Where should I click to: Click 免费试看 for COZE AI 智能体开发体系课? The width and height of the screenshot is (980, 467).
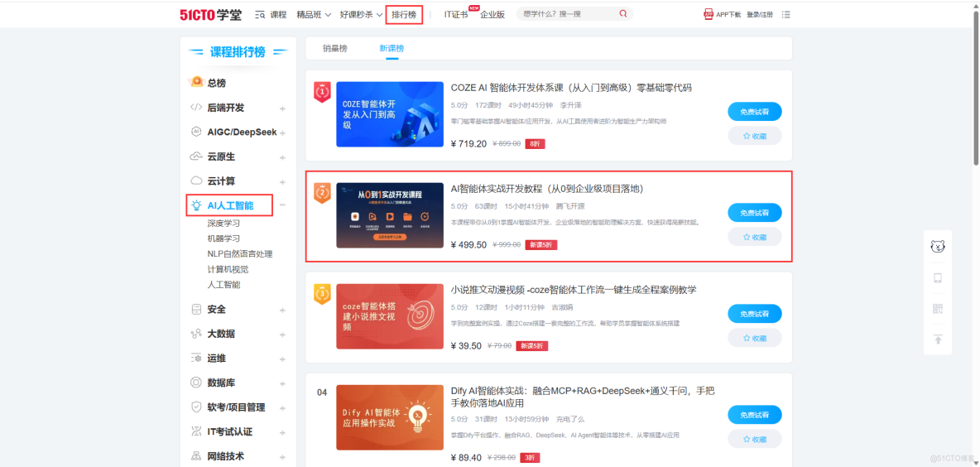point(754,111)
